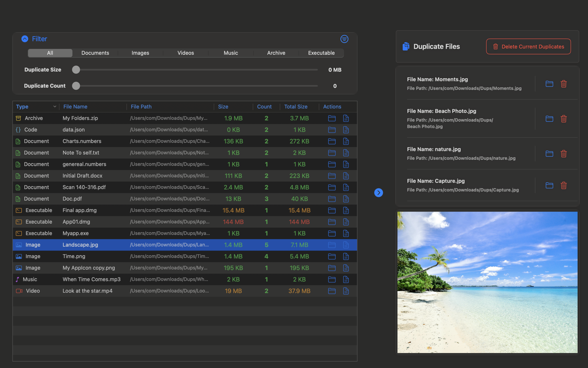Sort by the File Name column header
This screenshot has width=588, height=368.
click(x=75, y=107)
